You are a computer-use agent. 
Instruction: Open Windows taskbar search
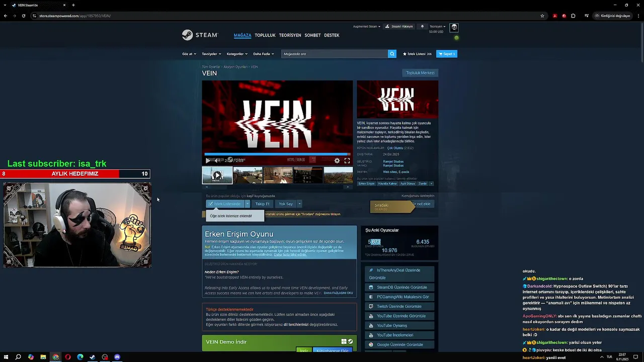18,357
